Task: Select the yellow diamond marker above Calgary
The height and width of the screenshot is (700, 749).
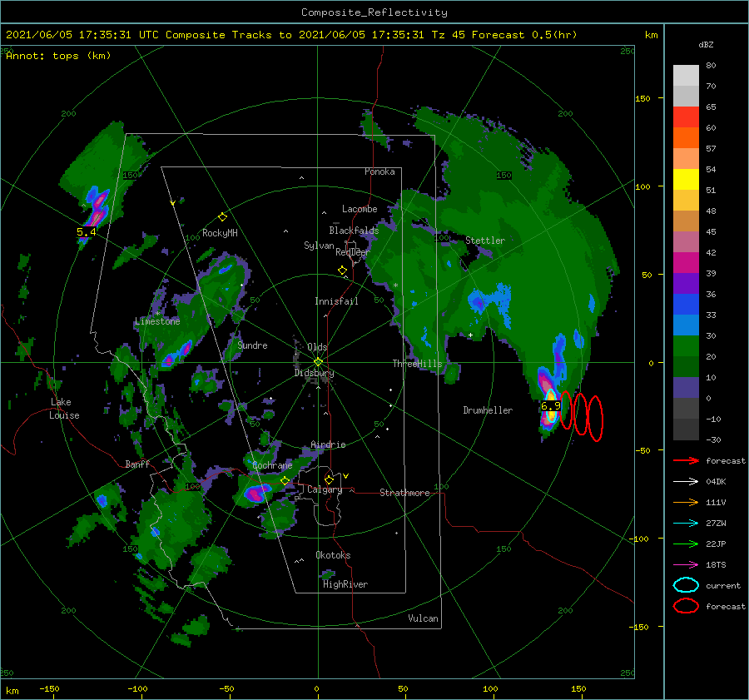Action: pos(329,479)
